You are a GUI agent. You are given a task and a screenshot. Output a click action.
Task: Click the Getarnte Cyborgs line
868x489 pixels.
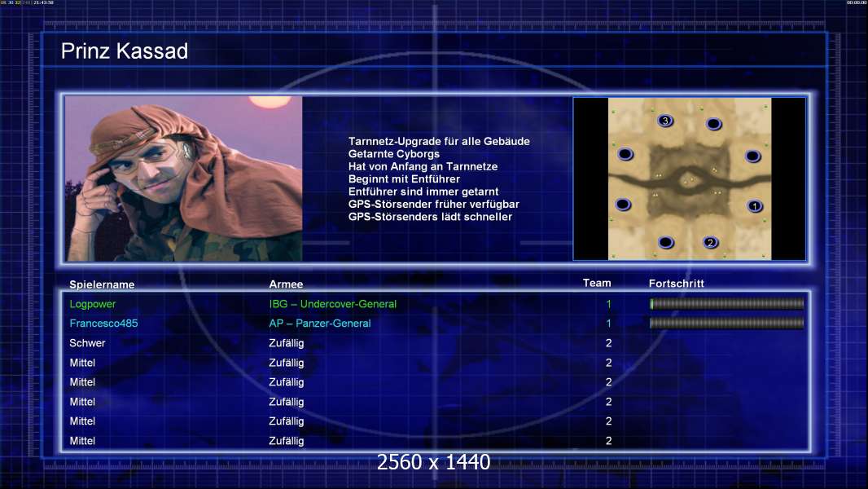click(393, 154)
